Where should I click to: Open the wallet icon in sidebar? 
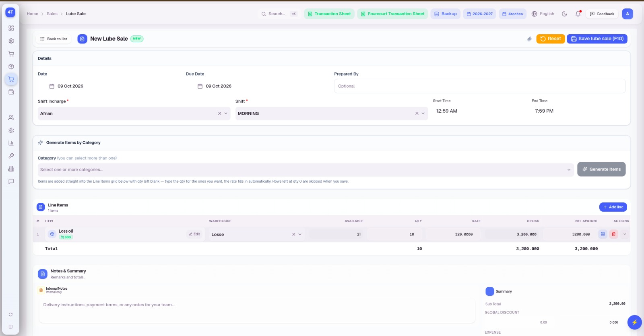click(x=11, y=92)
